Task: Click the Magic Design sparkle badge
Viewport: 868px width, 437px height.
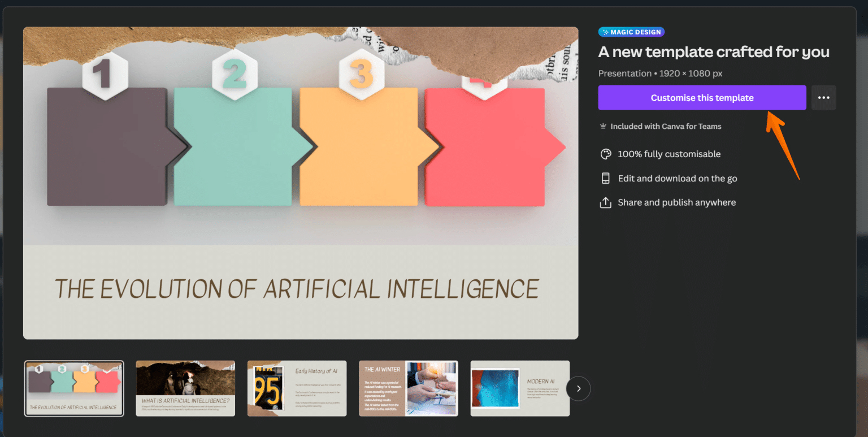Action: [631, 32]
